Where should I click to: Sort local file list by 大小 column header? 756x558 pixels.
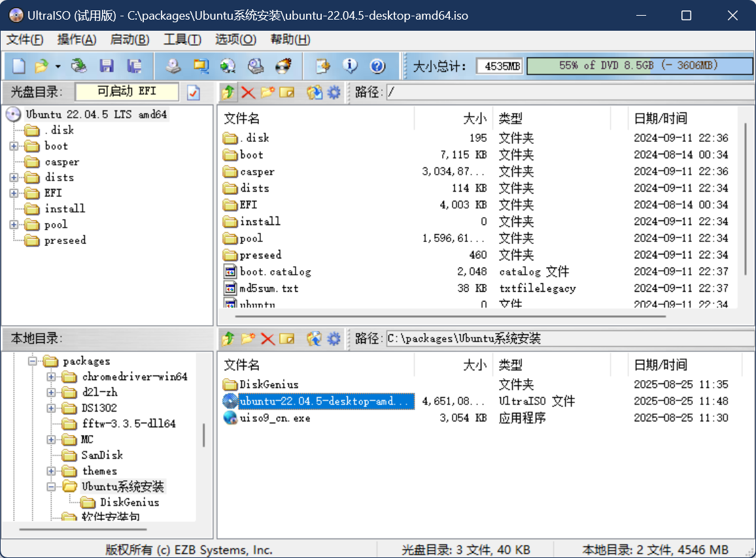tap(453, 365)
